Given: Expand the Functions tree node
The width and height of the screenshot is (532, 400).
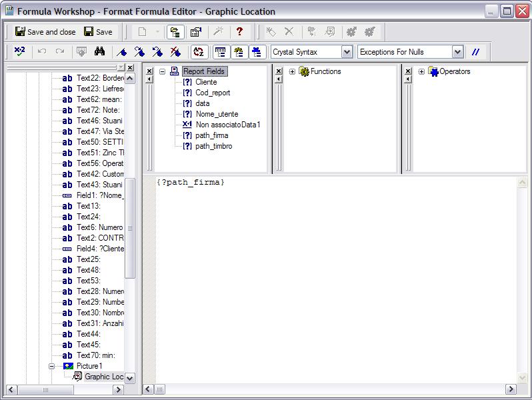Looking at the screenshot, I should point(292,71).
